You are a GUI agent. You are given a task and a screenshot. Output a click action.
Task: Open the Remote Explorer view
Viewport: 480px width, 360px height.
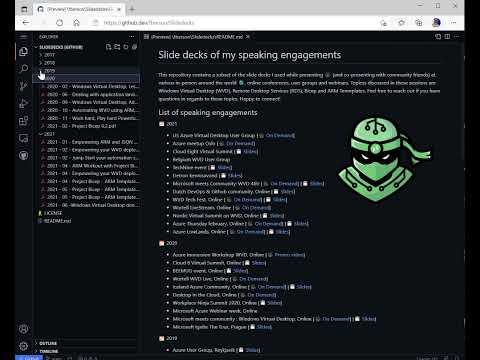[x=23, y=138]
